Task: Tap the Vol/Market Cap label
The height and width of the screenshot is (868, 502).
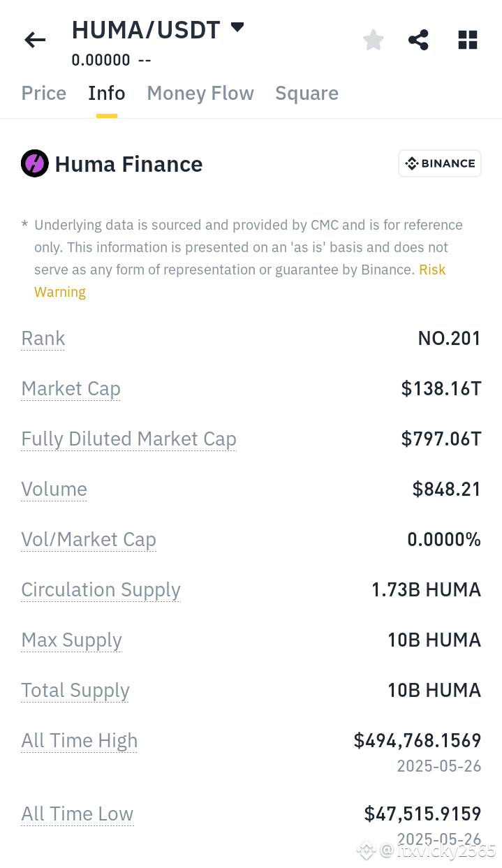Action: coord(89,540)
